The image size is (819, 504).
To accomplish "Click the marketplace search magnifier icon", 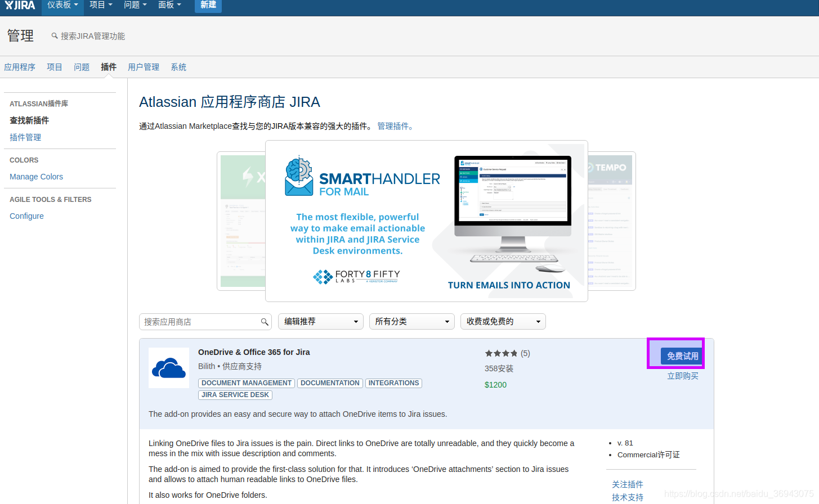I will click(x=265, y=322).
